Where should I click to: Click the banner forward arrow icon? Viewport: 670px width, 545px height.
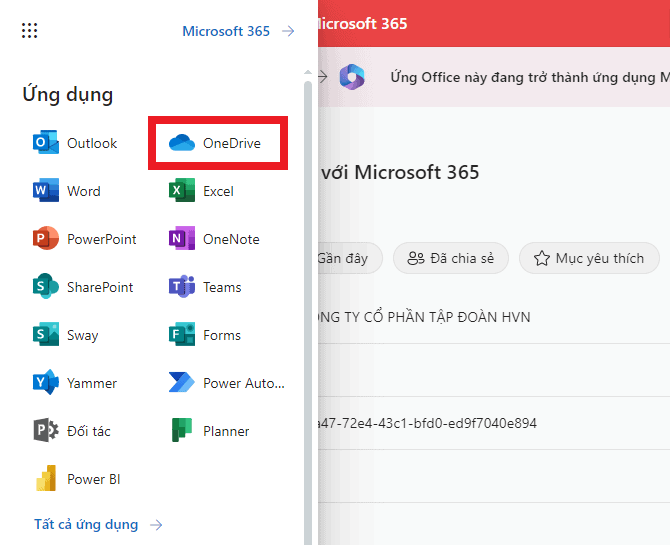pyautogui.click(x=323, y=77)
